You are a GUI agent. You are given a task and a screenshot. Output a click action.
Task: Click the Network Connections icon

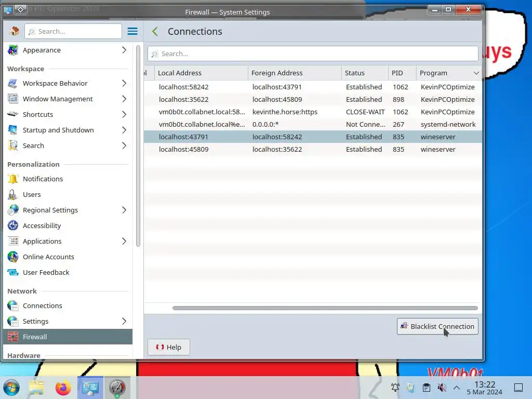pos(13,305)
